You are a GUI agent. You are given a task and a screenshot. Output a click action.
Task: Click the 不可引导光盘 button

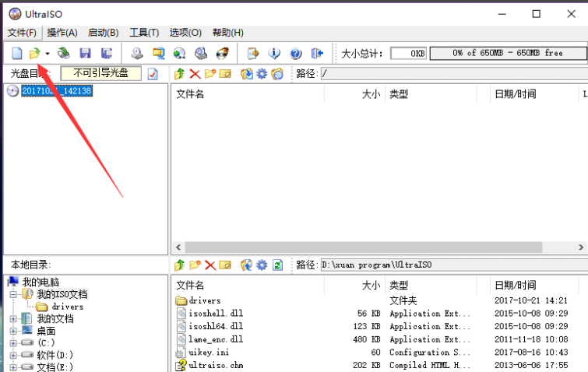[x=100, y=73]
